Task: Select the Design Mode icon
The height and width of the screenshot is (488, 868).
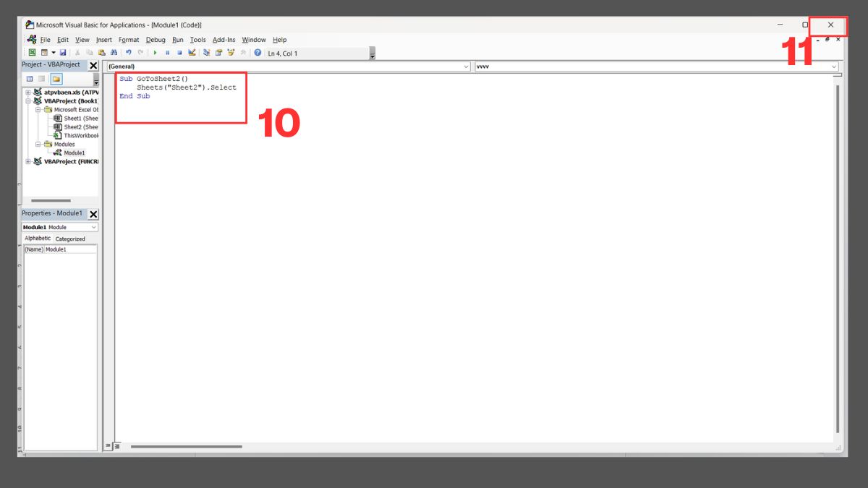Action: (x=192, y=52)
